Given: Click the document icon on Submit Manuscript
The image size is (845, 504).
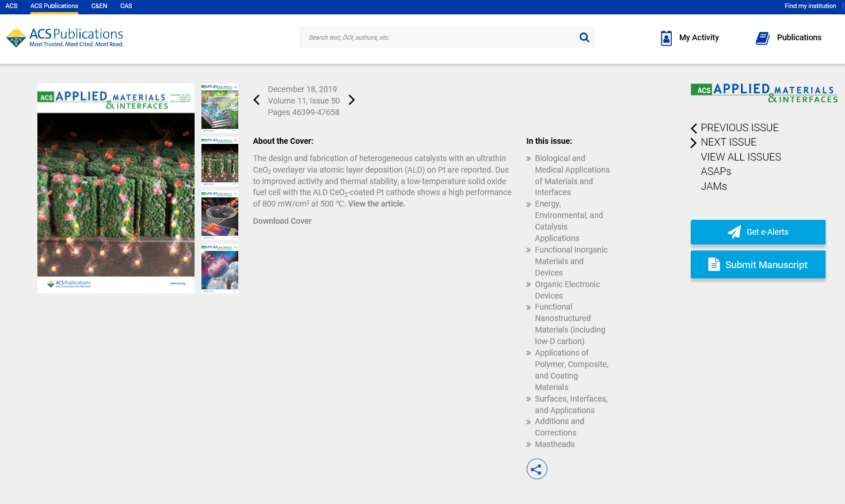Looking at the screenshot, I should pyautogui.click(x=714, y=264).
